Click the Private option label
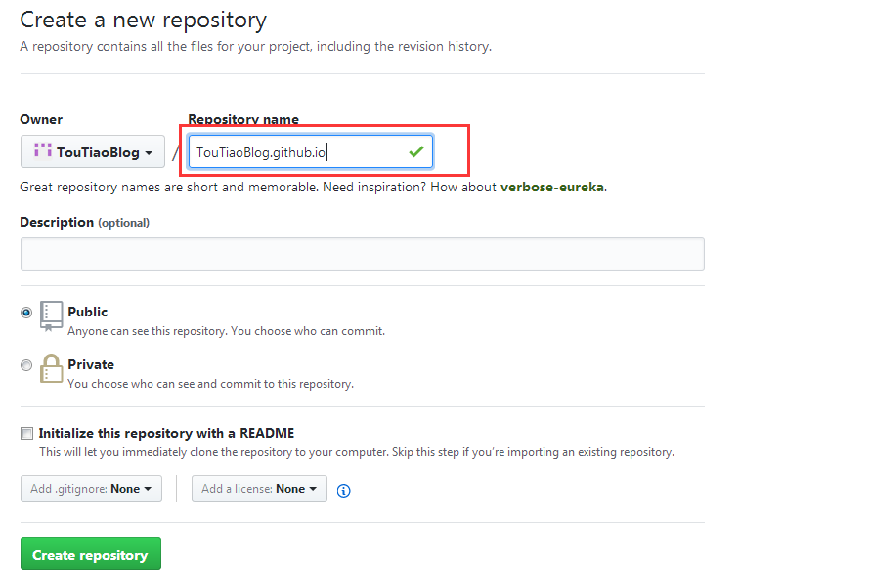 91,364
